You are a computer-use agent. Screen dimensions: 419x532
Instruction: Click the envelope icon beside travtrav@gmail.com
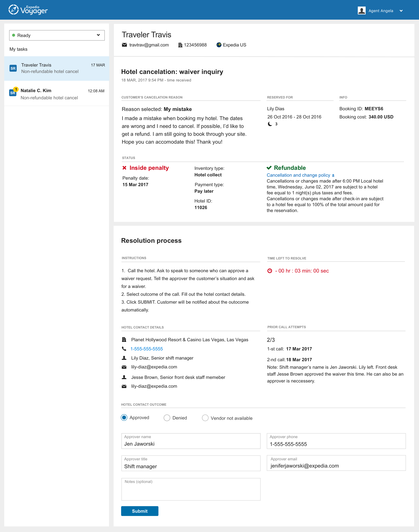pyautogui.click(x=124, y=45)
